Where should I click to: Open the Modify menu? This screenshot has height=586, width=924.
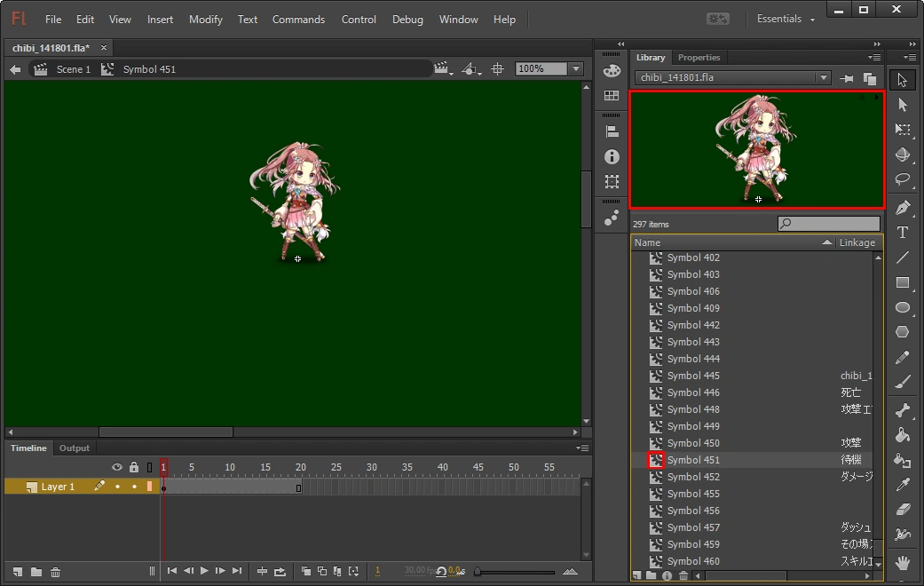click(x=206, y=20)
